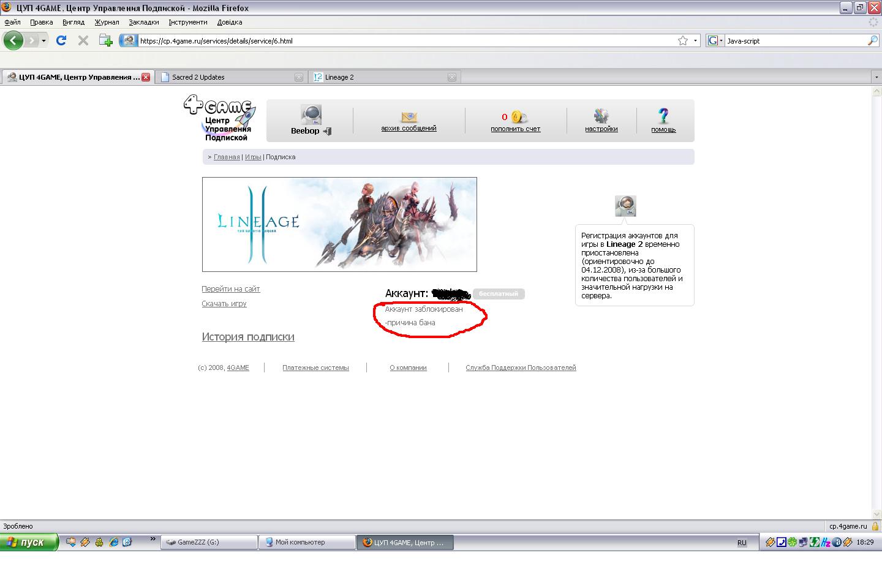The width and height of the screenshot is (882, 588).
Task: Expand the Quick Launch overflow chevron
Action: [x=153, y=540]
